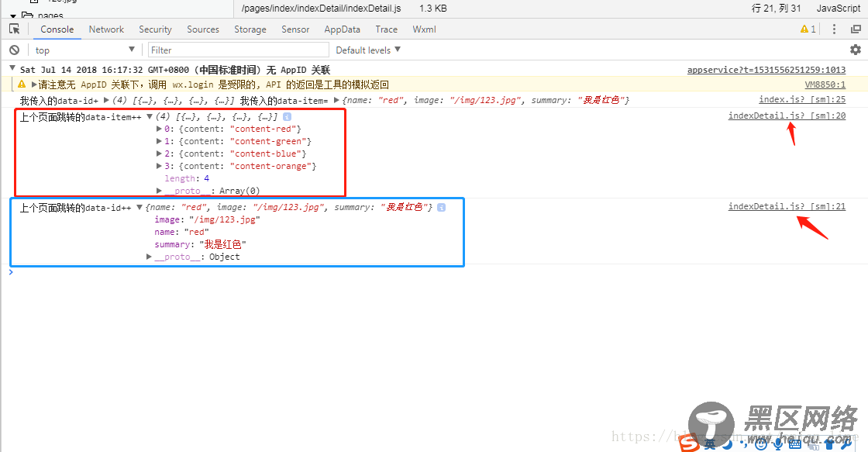
Task: Open the top execution context dropdown
Action: 84,50
